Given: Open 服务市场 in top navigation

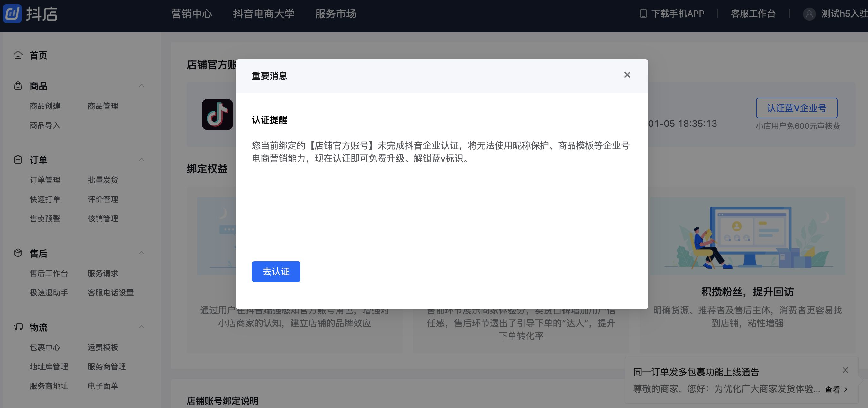Looking at the screenshot, I should [336, 14].
